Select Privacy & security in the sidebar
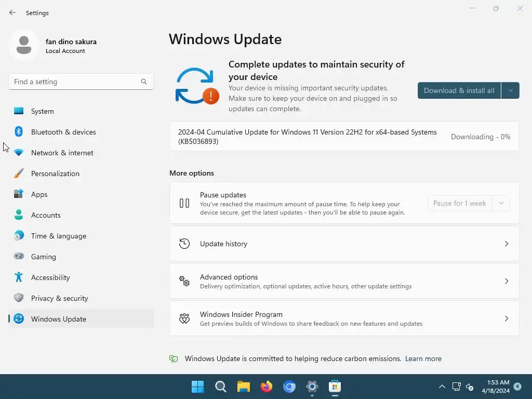Screen dimensions: 532x399 pyautogui.click(x=81, y=298)
